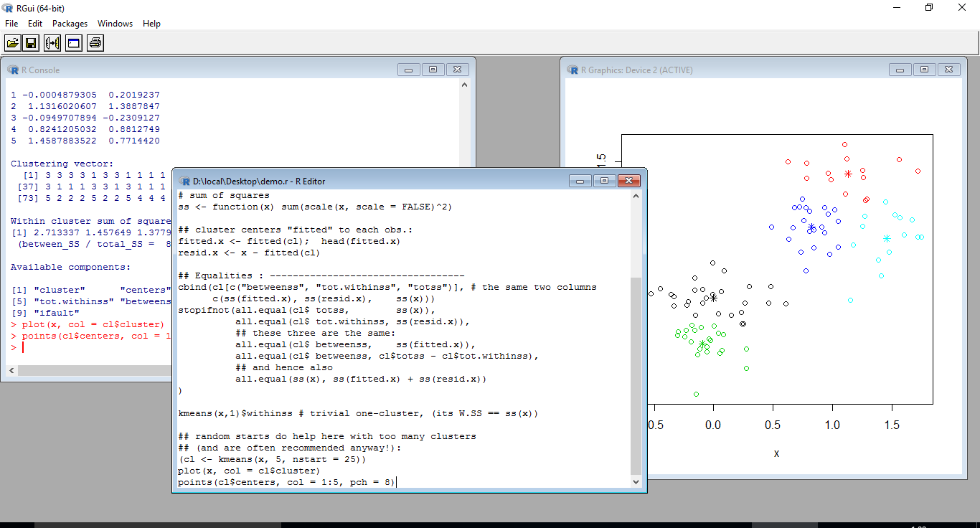Place cursor at the R Console prompt
Screen dimensions: 980x528
click(22, 346)
